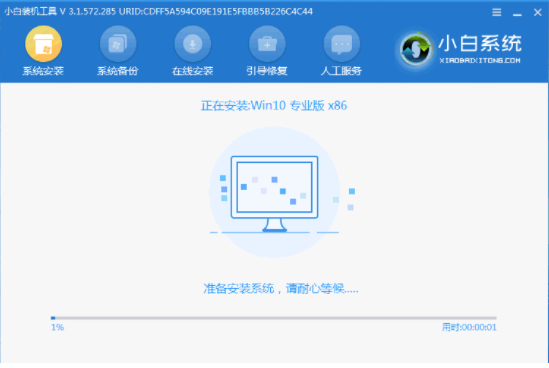Close the 小白装机工具 window
Viewport: 549px width, 368px height.
538,13
